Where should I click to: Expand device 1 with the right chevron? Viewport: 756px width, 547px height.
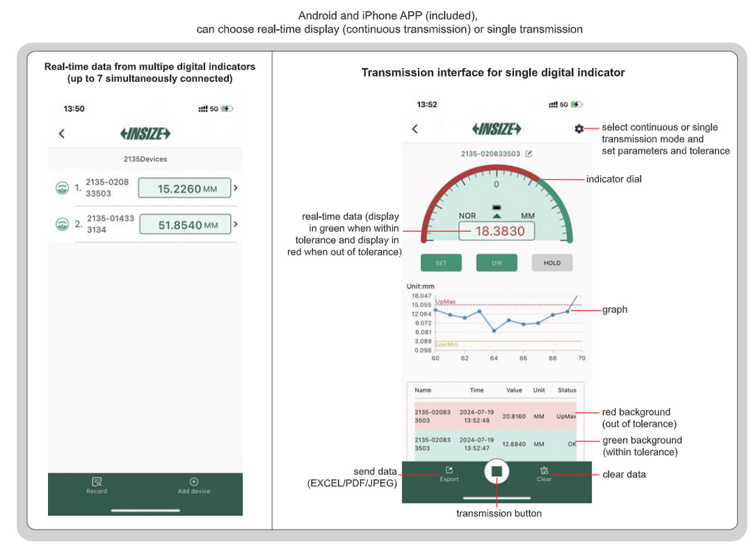pos(236,188)
